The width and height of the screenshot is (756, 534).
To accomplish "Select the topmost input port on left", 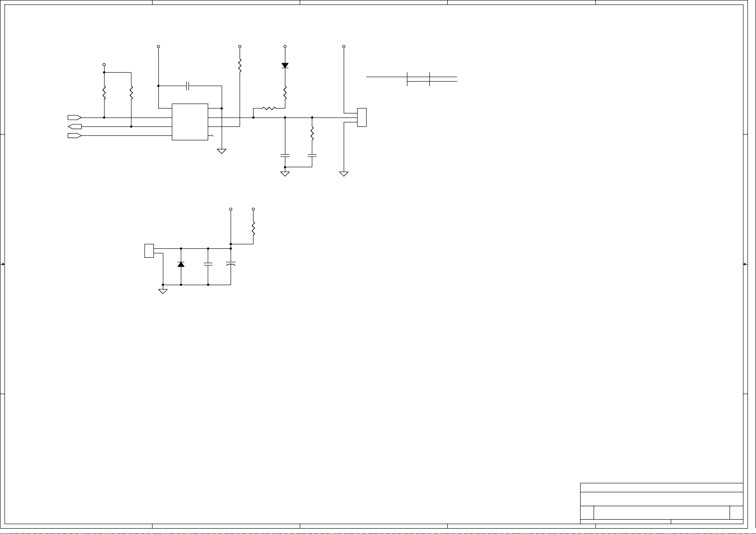I will click(x=74, y=117).
